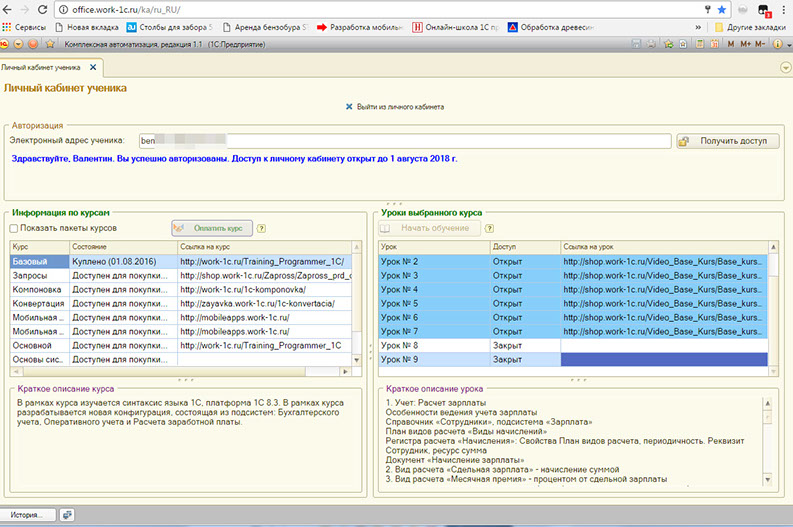Enable the Показать пакеты курсов checkbox
This screenshot has width=793, height=527.
(14, 229)
